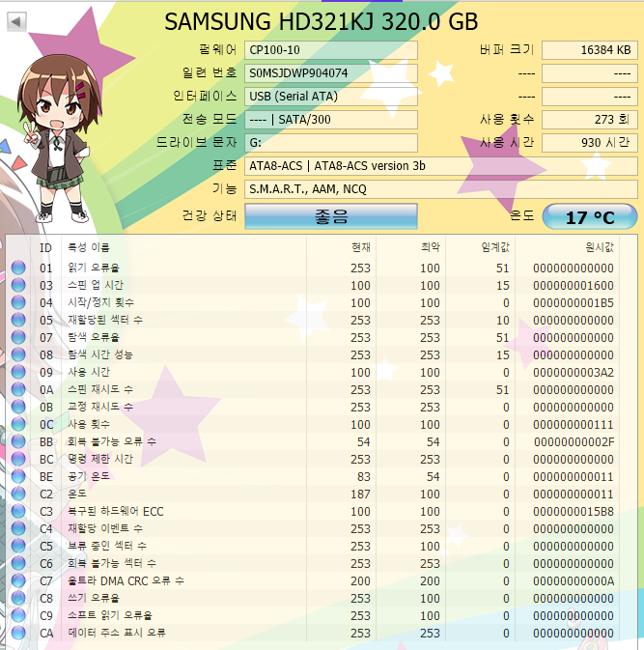
Task: Click the firmware field CP100-10
Action: click(331, 50)
